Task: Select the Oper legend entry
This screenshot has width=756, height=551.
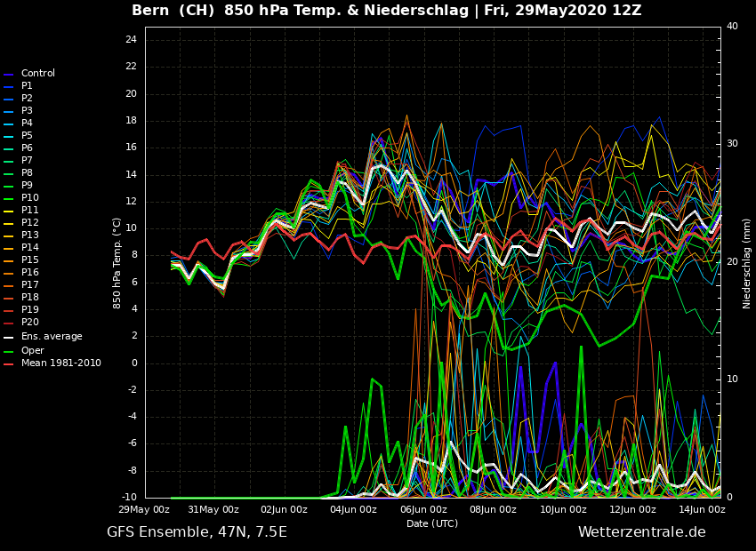Action: click(32, 351)
